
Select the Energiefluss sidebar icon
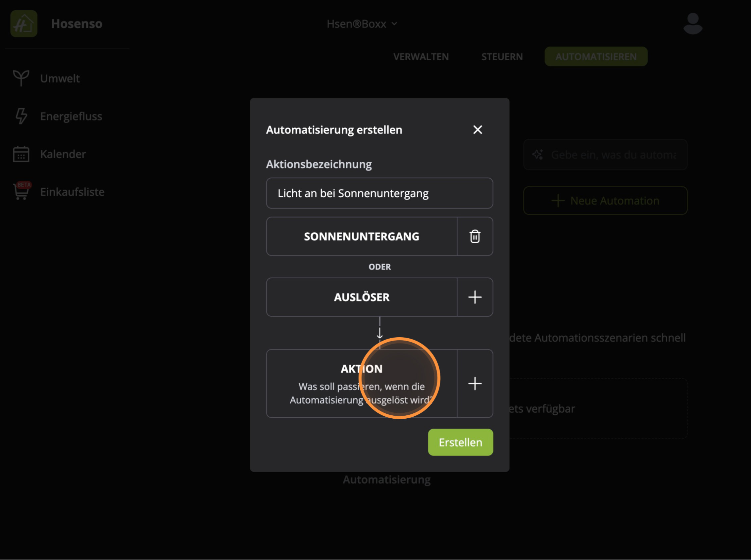pyautogui.click(x=21, y=116)
